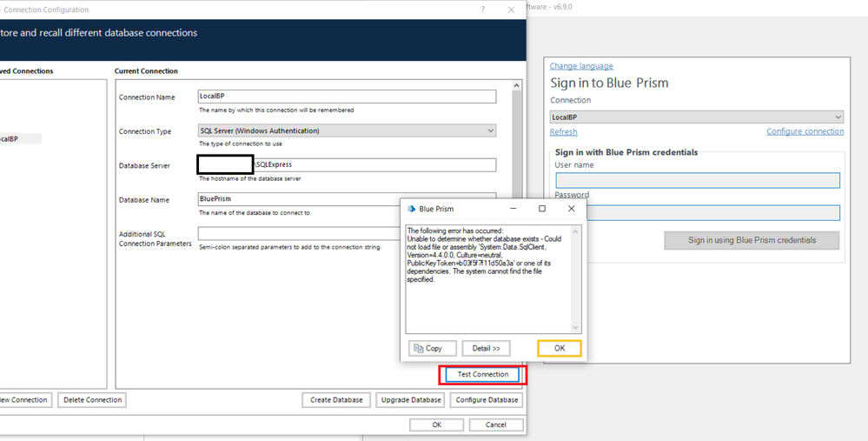The image size is (868, 441).
Task: Click the Refresh link
Action: [x=564, y=132]
